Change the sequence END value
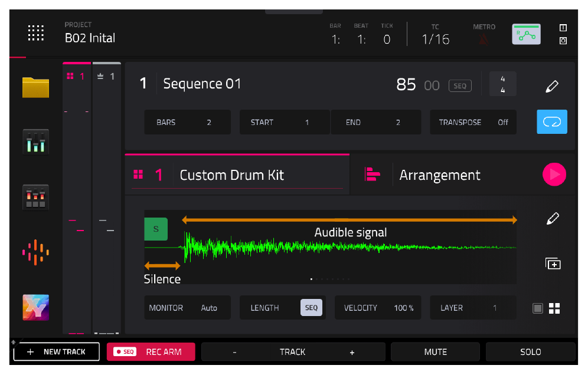The image size is (588, 375). coord(375,122)
